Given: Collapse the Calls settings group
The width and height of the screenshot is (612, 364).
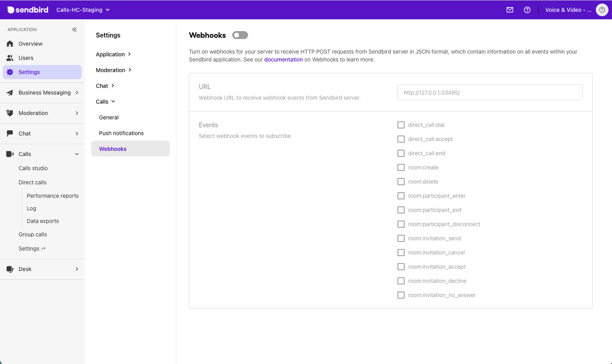Looking at the screenshot, I should (106, 102).
